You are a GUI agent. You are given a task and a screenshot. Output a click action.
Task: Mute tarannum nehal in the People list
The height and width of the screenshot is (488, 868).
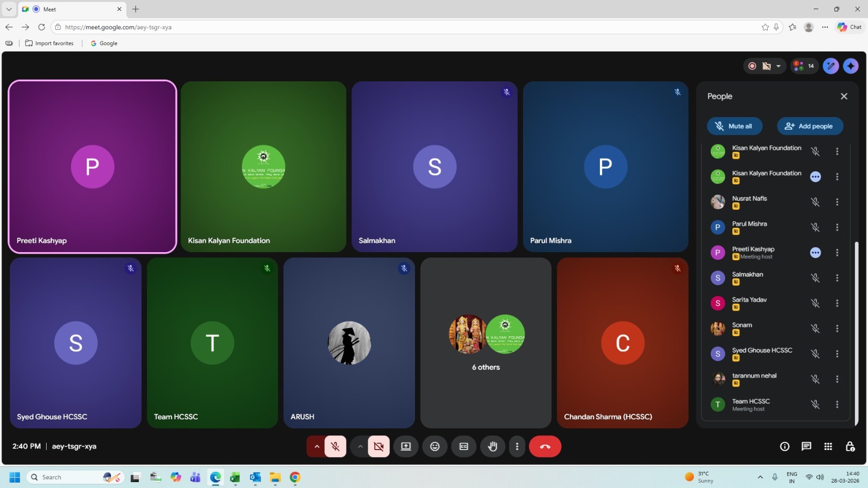pyautogui.click(x=815, y=379)
